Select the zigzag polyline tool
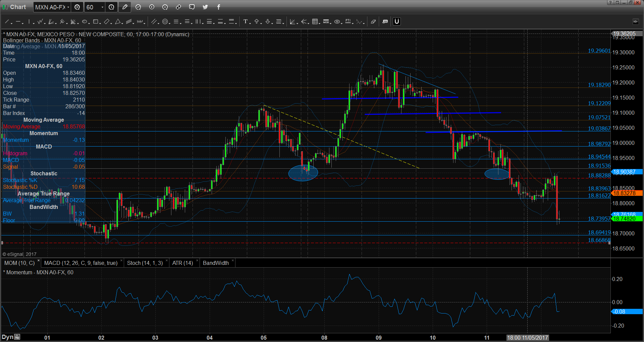The height and width of the screenshot is (342, 644). tap(40, 22)
